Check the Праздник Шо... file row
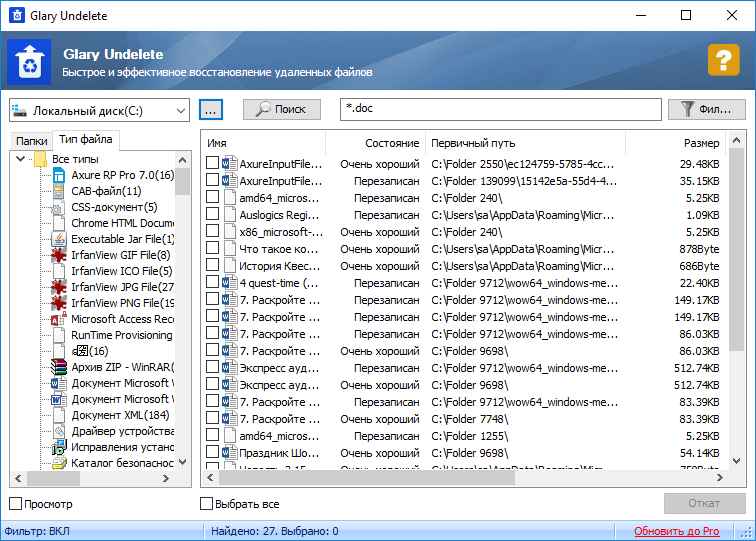756x541 pixels. point(213,452)
